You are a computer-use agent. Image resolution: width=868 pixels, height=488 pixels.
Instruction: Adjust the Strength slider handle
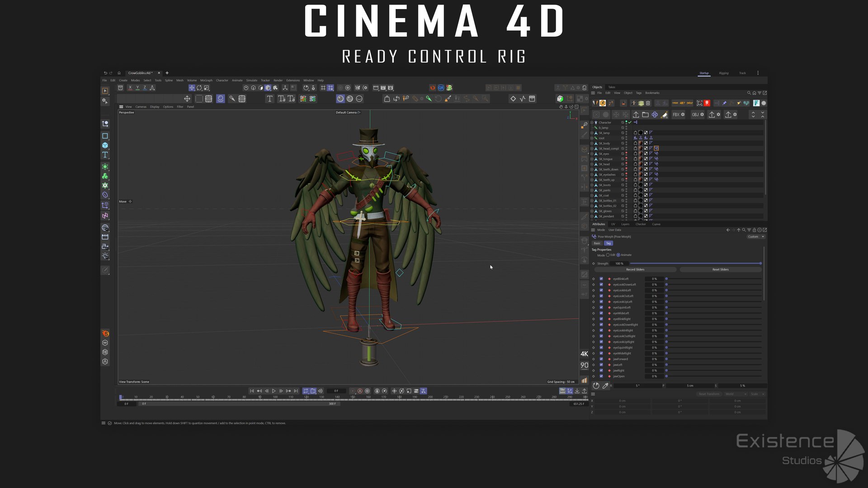tap(760, 263)
